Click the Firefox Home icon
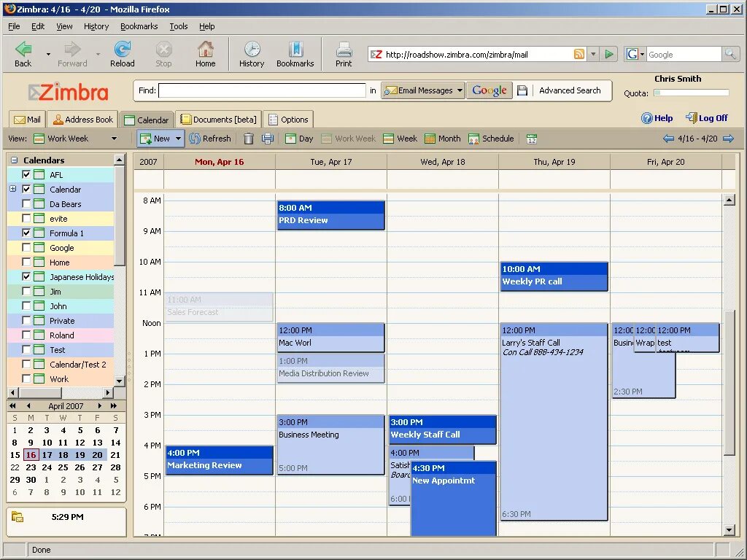 pos(205,49)
